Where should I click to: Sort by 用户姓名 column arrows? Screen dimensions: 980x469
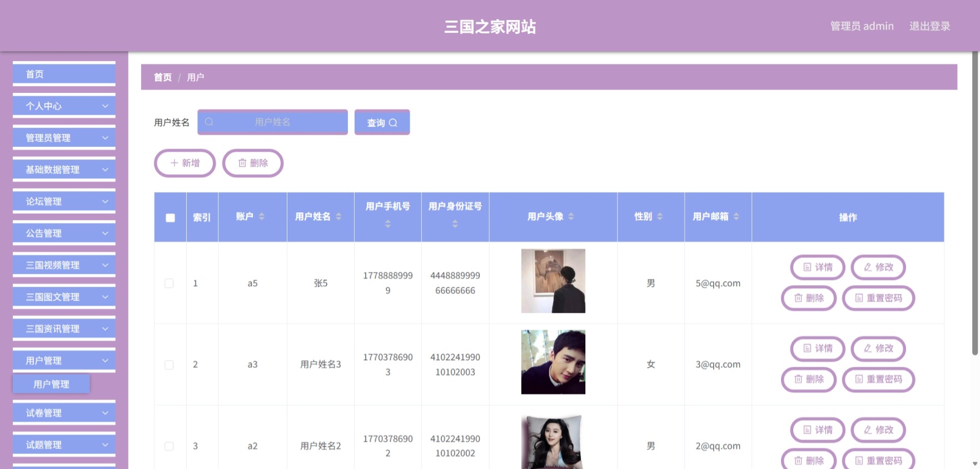point(339,216)
